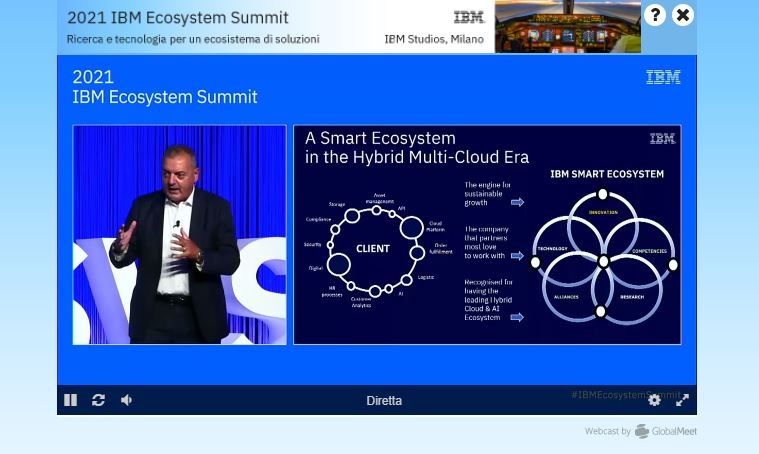Click the 2021 IBM Ecosystem Summit banner title

[x=178, y=18]
